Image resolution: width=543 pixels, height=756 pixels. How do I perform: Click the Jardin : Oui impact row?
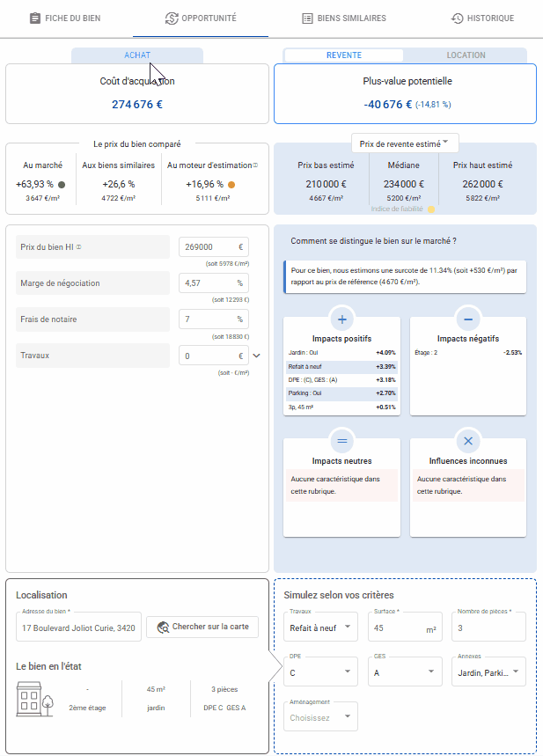[x=342, y=353]
